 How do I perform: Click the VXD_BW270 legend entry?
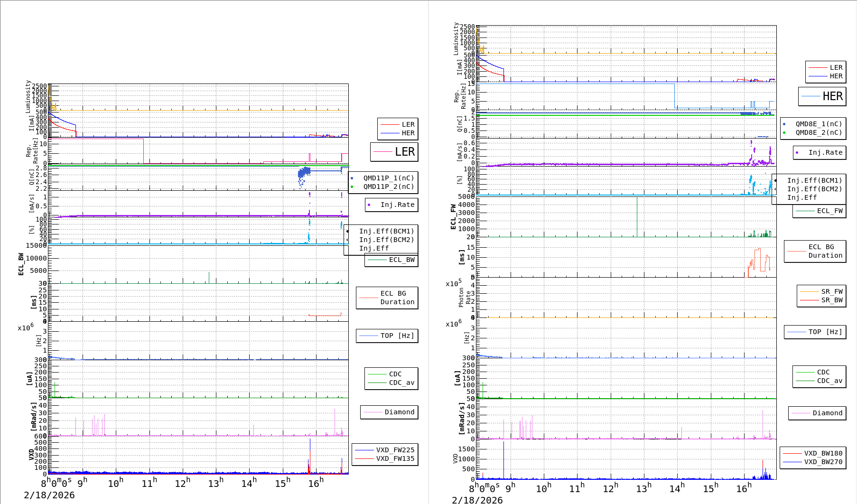point(823,462)
